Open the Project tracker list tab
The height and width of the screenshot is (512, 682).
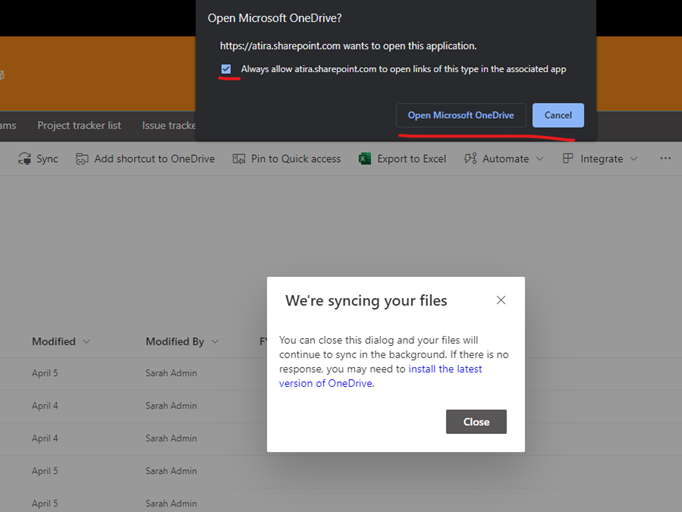pyautogui.click(x=79, y=125)
